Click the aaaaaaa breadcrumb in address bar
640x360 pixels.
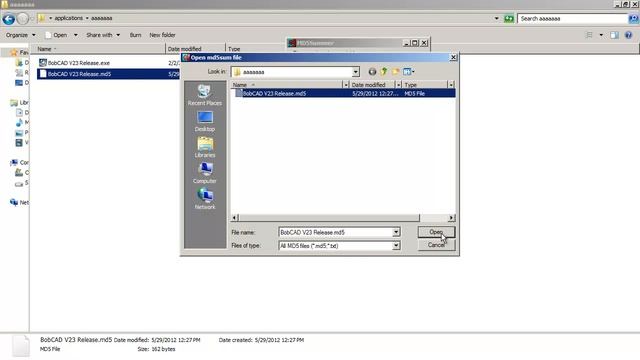[x=101, y=18]
